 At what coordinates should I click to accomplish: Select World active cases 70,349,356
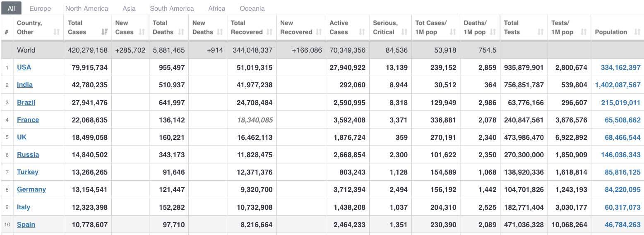(x=347, y=50)
